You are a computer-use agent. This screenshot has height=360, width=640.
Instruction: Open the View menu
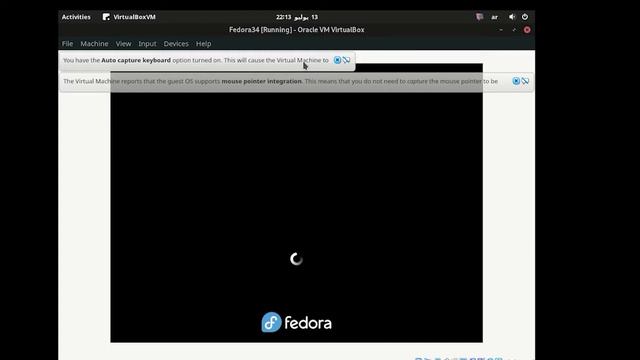tap(123, 44)
